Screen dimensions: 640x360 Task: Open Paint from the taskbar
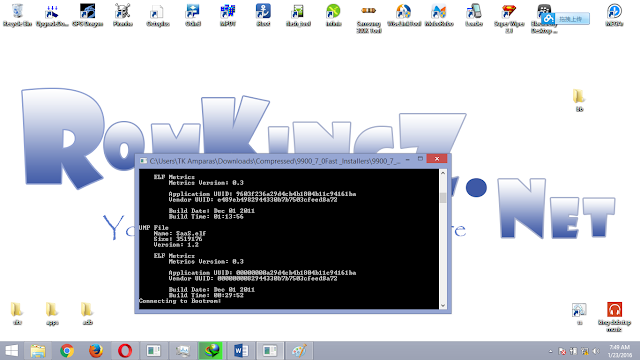299,351
